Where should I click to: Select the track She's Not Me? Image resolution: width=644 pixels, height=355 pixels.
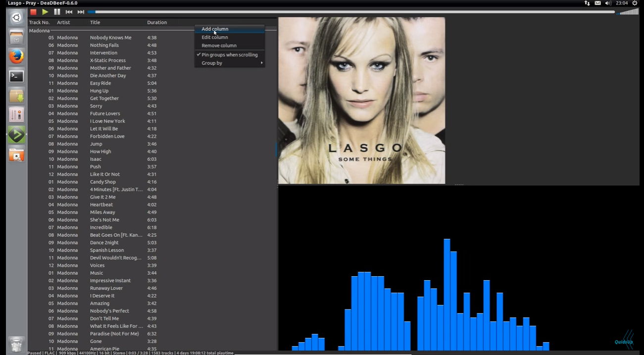tap(152, 220)
